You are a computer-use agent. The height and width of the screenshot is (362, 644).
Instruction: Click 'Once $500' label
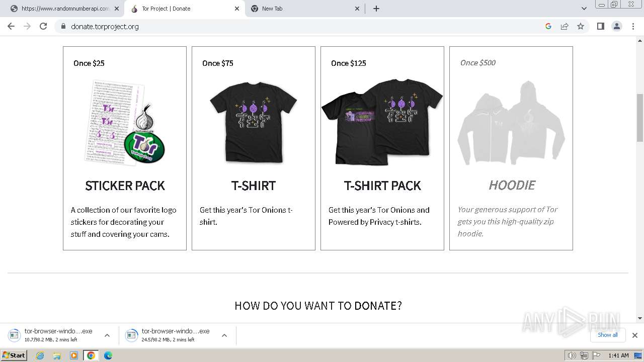pos(478,62)
